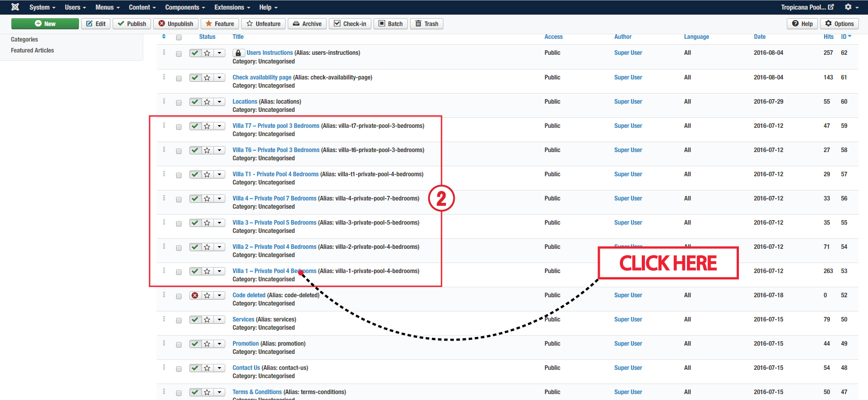Open Tropicana Pool site preview link
The width and height of the screenshot is (868, 400).
(807, 7)
